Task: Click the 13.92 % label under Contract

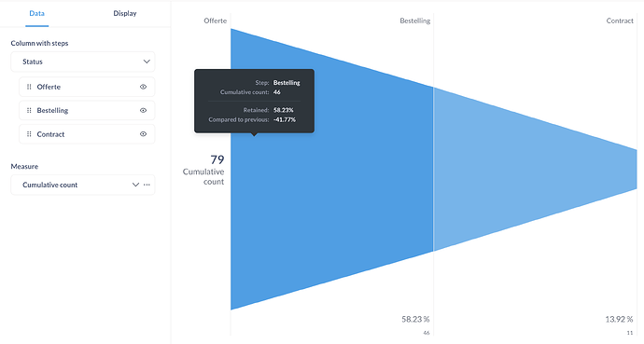Action: pos(619,319)
